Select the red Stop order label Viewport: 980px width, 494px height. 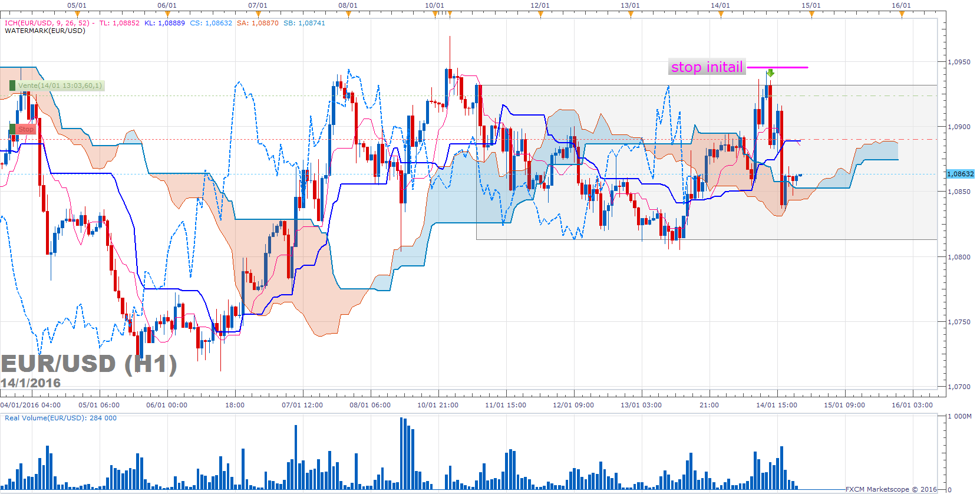click(x=25, y=129)
